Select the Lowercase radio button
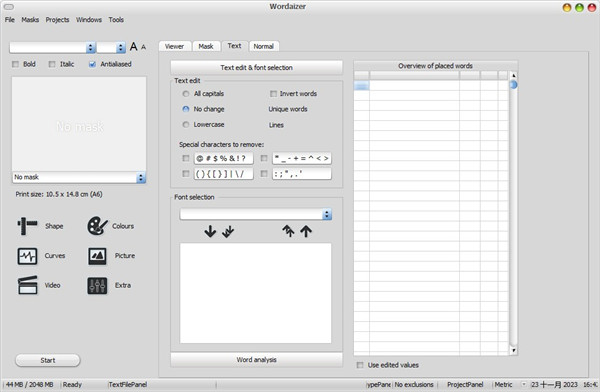The height and width of the screenshot is (392, 600). 186,124
